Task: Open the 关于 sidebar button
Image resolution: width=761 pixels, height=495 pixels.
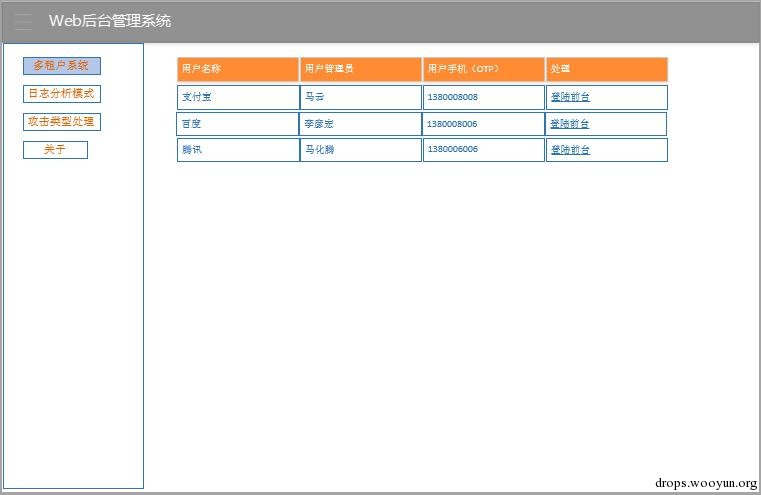Action: tap(55, 150)
